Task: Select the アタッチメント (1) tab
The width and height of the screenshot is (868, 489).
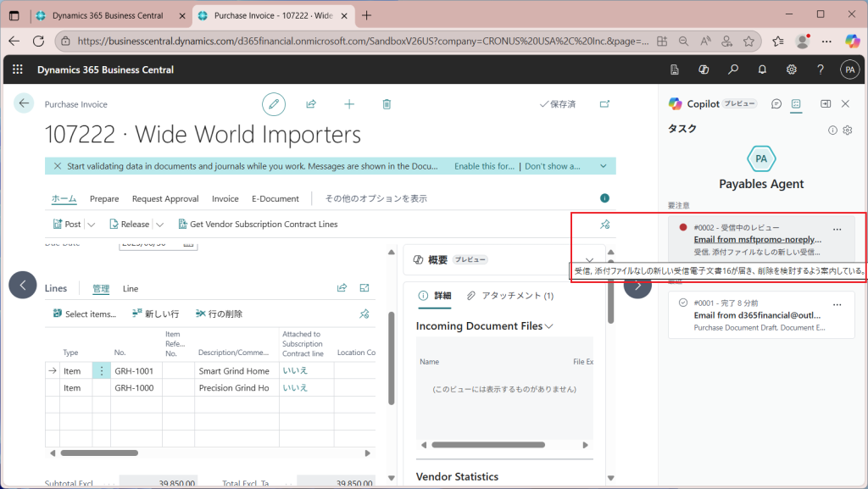Action: [510, 296]
